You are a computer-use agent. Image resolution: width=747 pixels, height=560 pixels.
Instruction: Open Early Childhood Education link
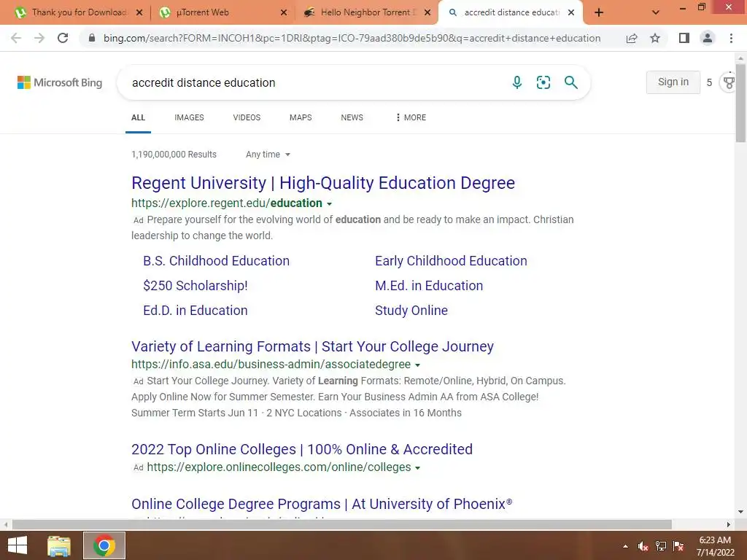(451, 261)
